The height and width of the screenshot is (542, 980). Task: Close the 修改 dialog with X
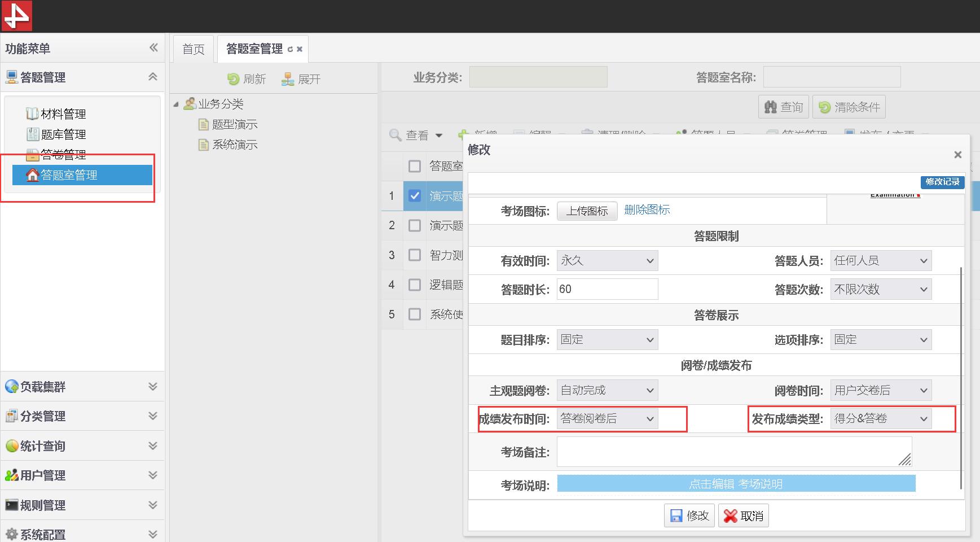pyautogui.click(x=957, y=155)
